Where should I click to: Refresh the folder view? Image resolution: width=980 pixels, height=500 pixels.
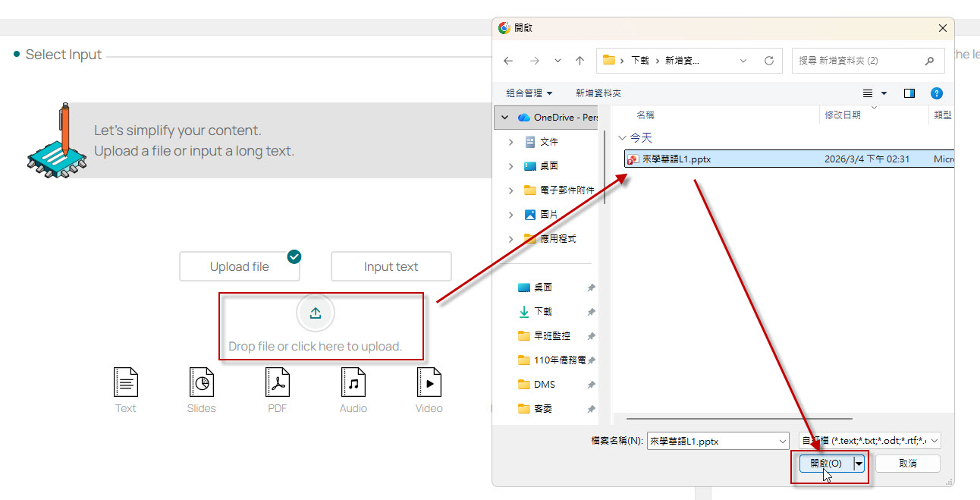pos(768,61)
